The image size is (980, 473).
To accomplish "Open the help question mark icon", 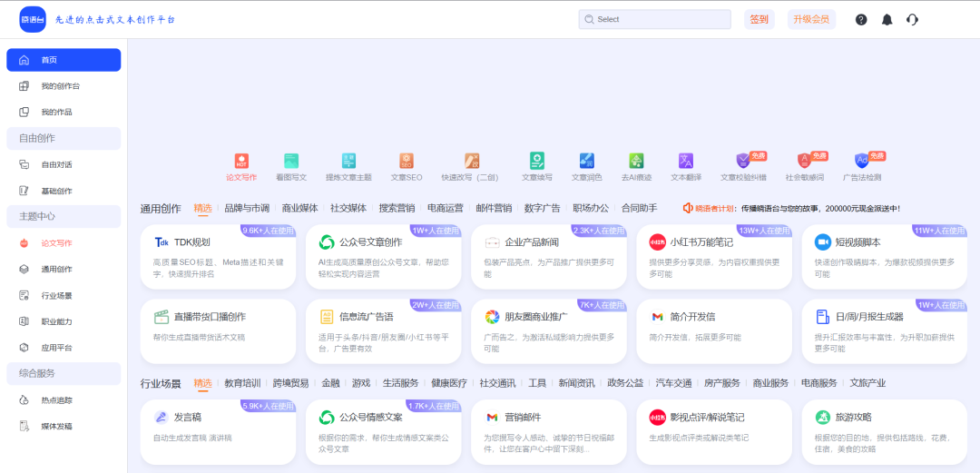I will 861,19.
